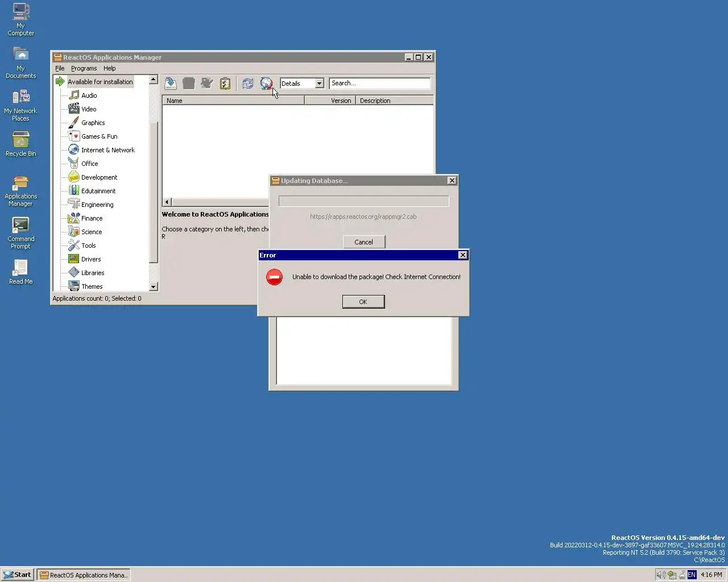The image size is (728, 582).
Task: Click the rapps.reactos.org URL text
Action: 363,217
